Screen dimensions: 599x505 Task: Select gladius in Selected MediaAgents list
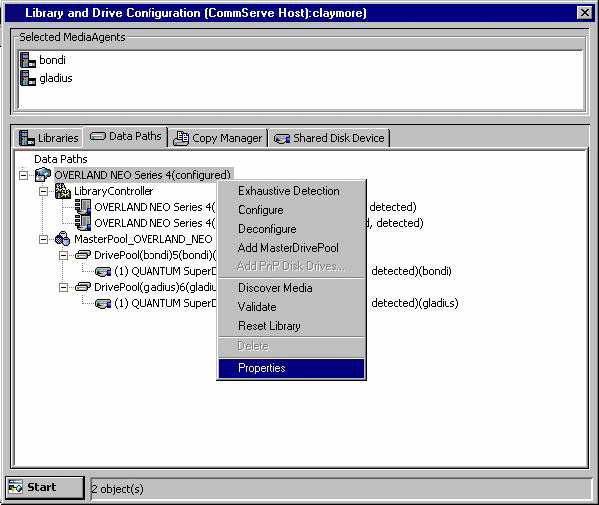(x=56, y=78)
